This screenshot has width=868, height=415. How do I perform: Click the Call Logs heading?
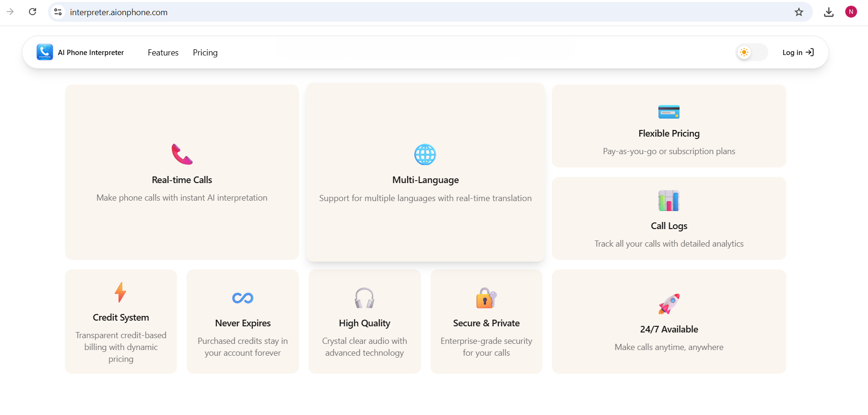pyautogui.click(x=669, y=226)
